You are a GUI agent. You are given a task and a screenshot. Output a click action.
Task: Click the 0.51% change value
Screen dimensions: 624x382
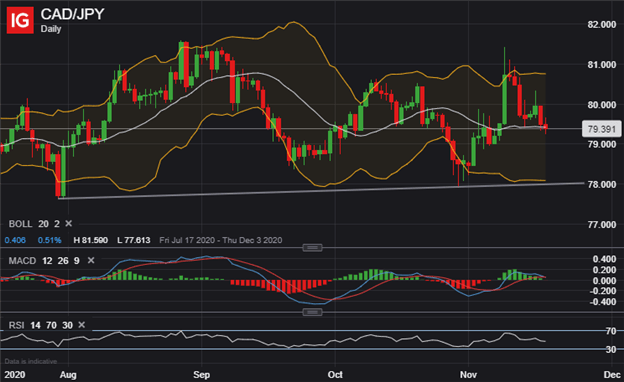point(49,240)
